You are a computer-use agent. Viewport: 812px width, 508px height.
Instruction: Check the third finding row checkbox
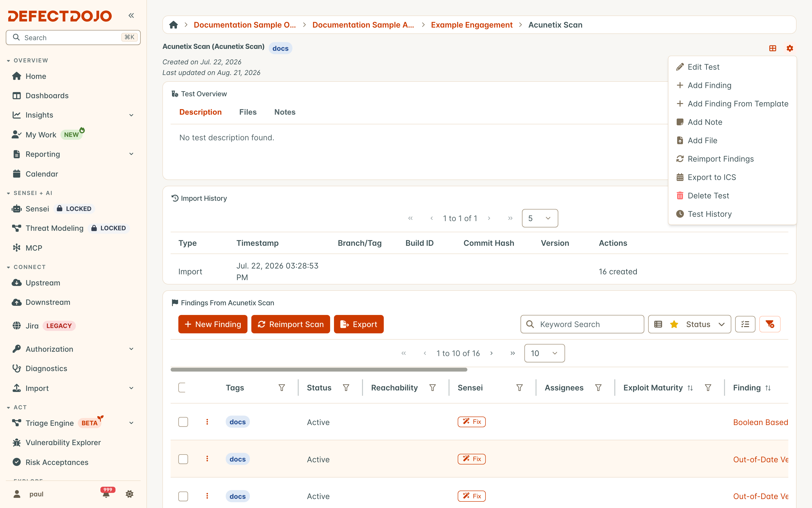tap(183, 496)
